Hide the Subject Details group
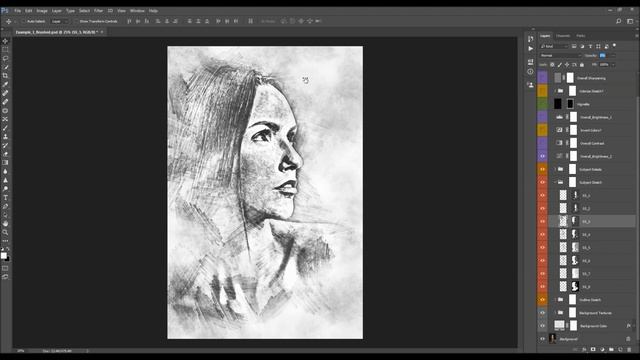640x360 pixels. pyautogui.click(x=542, y=169)
